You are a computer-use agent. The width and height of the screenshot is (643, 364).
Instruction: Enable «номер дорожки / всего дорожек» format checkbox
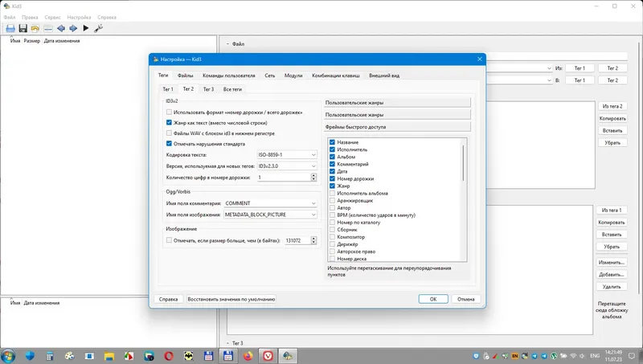(169, 112)
